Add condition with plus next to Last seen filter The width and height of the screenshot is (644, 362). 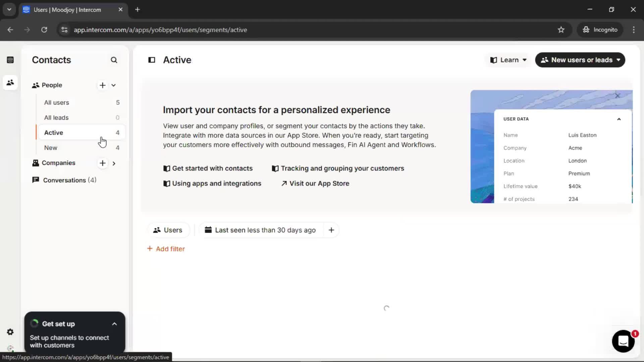click(x=331, y=230)
